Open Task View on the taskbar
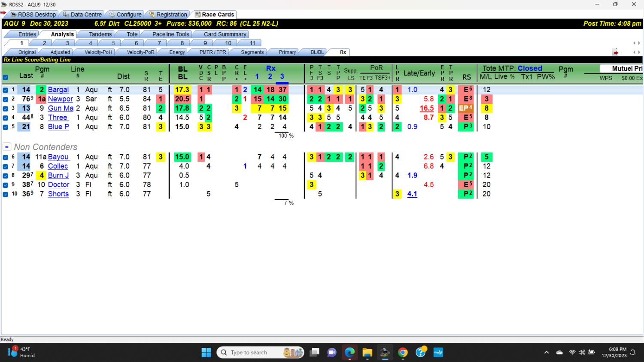This screenshot has width=644, height=362. click(315, 353)
